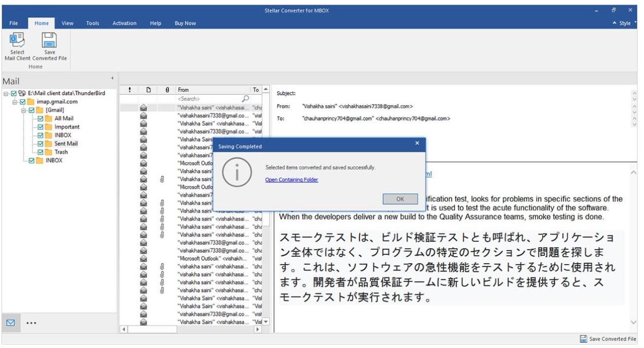Click the chauhanprincy704@gmail.com To address
This screenshot has height=348, width=644.
(376, 118)
